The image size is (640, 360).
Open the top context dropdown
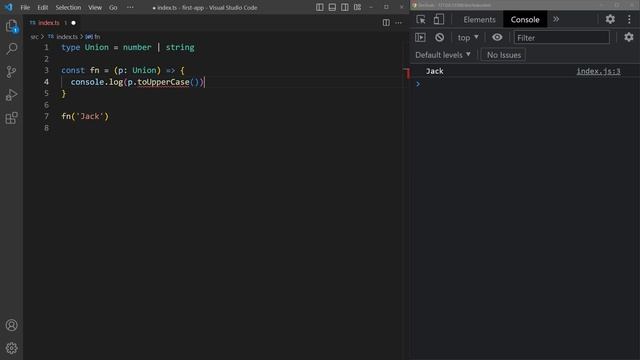tap(468, 38)
